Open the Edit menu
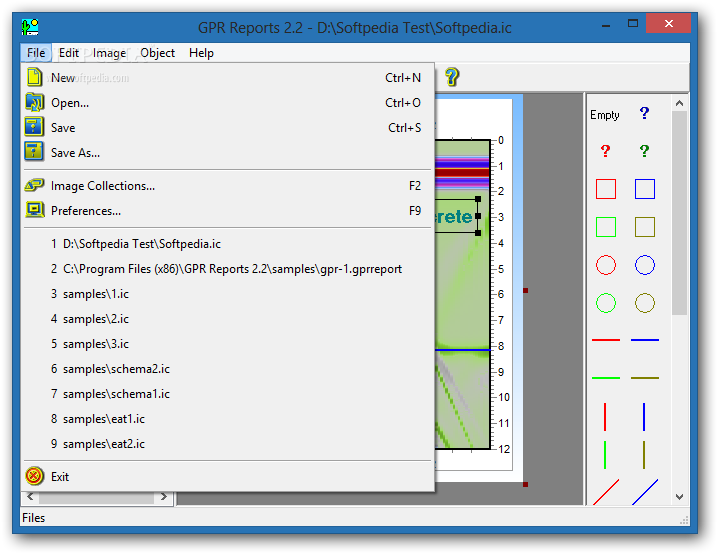718x554 pixels. click(69, 53)
